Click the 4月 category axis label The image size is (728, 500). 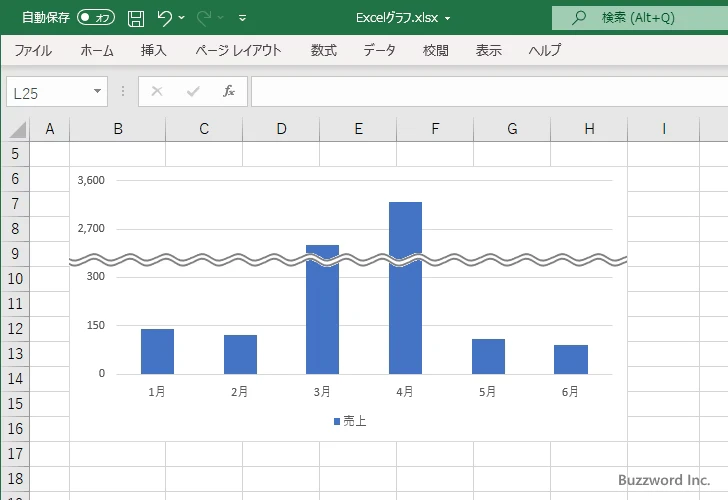pyautogui.click(x=405, y=392)
